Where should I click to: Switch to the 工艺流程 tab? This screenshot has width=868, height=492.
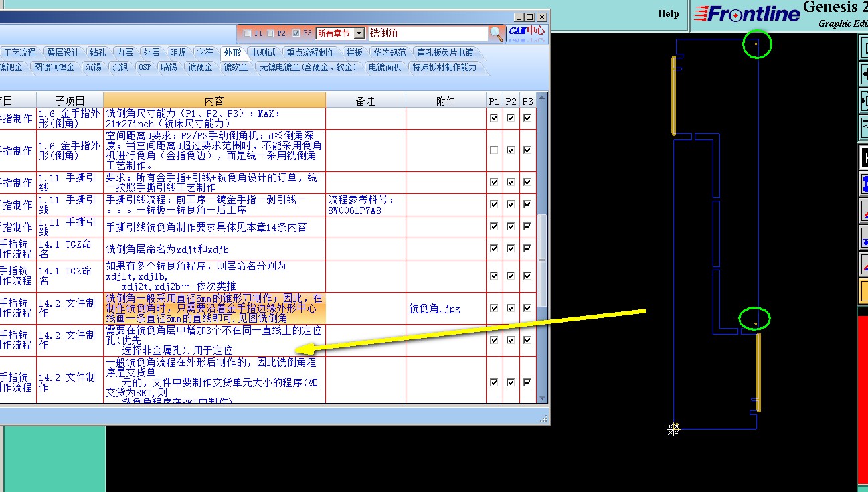point(19,52)
